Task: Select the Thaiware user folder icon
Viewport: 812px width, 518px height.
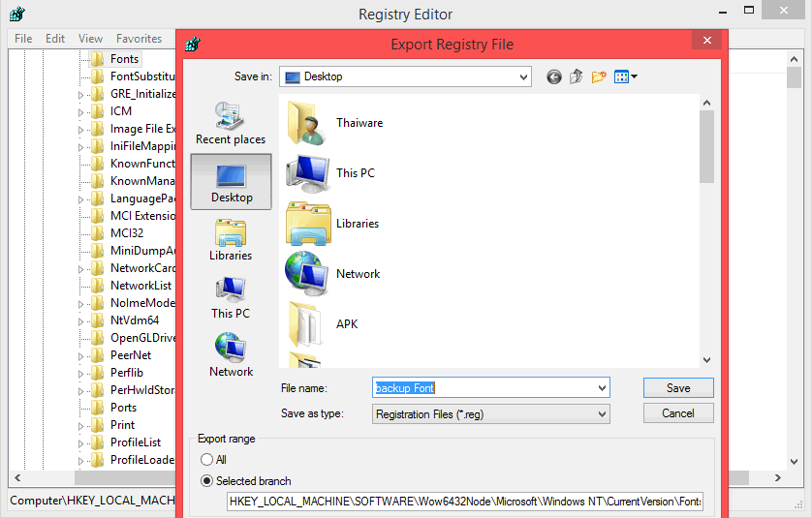Action: point(306,123)
